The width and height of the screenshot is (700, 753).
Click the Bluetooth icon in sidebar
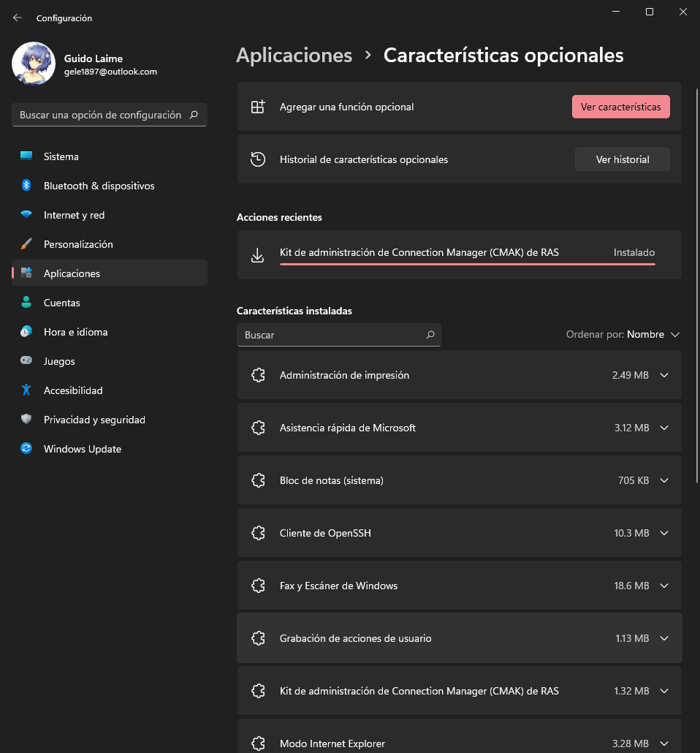[x=26, y=186]
